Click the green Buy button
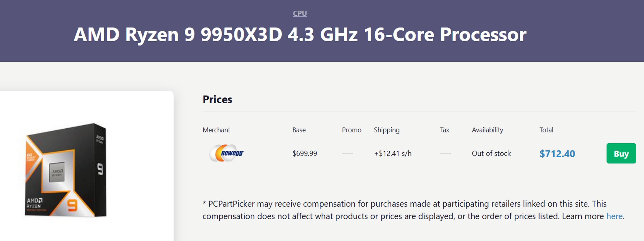 pyautogui.click(x=621, y=153)
